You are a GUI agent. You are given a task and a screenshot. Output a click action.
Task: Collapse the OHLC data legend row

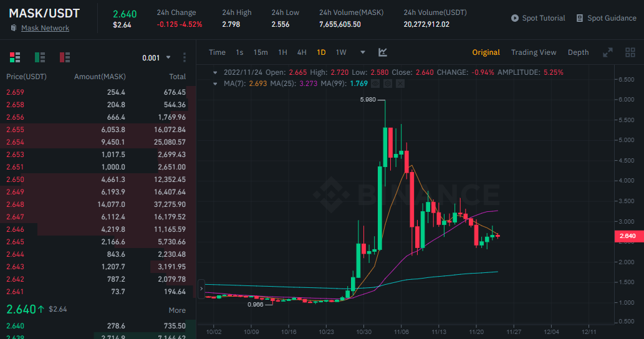pyautogui.click(x=215, y=72)
